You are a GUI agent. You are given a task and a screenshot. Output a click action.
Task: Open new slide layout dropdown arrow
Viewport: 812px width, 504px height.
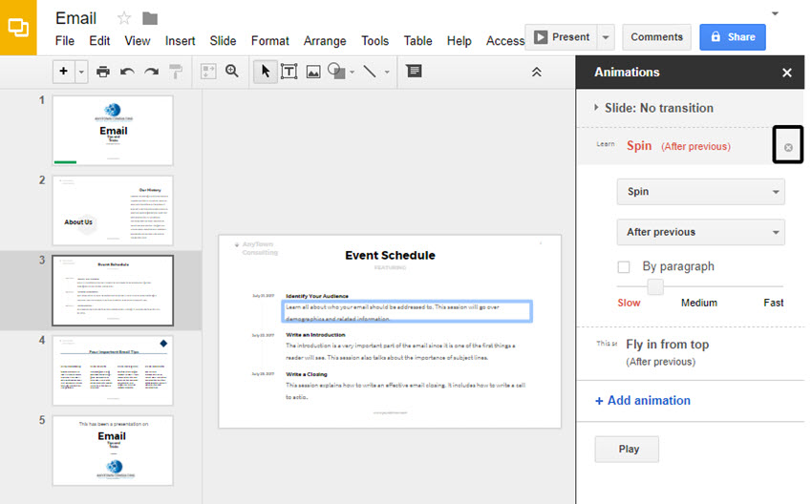point(81,72)
